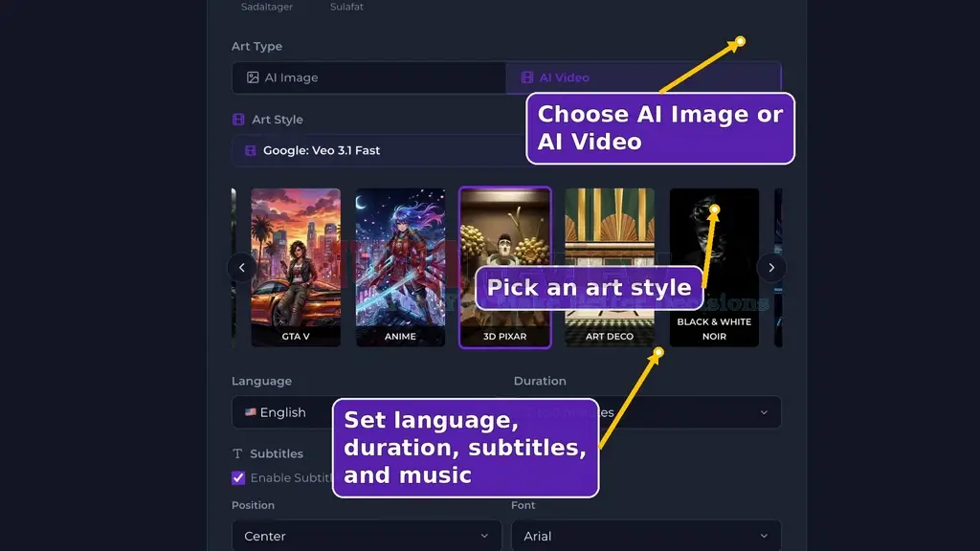Select the Sadaltager voice name
980x551 pixels.
point(267,7)
